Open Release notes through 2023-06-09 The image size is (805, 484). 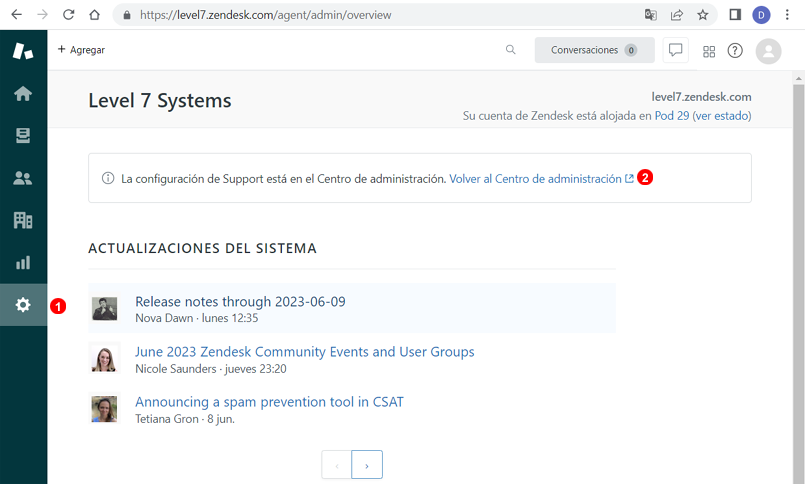240,301
